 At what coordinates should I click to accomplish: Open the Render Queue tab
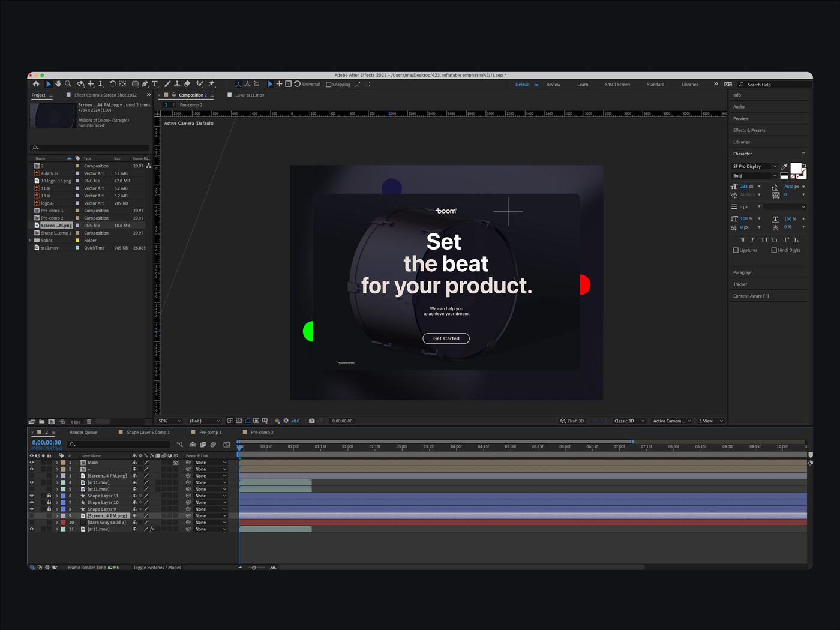pos(83,433)
